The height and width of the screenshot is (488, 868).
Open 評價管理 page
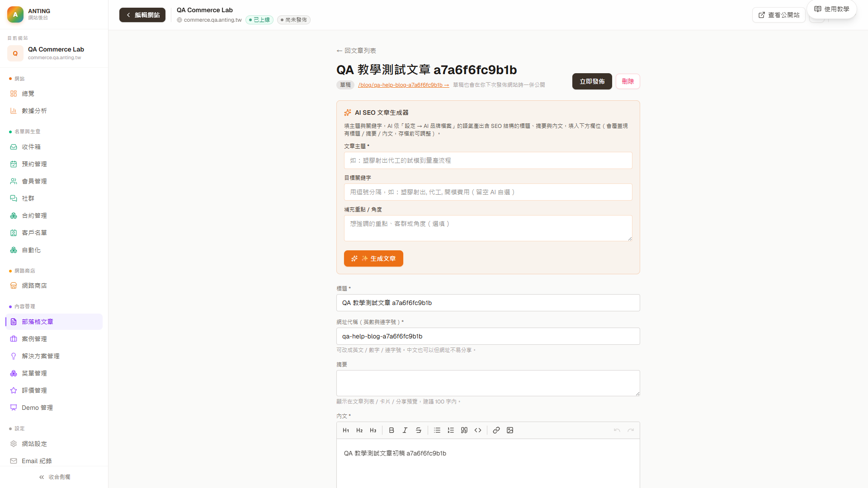54,390
